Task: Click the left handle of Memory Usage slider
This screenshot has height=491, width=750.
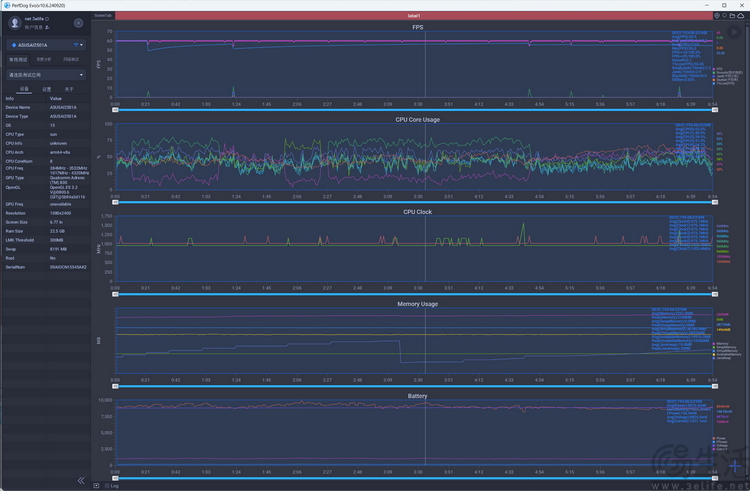Action: (115, 386)
